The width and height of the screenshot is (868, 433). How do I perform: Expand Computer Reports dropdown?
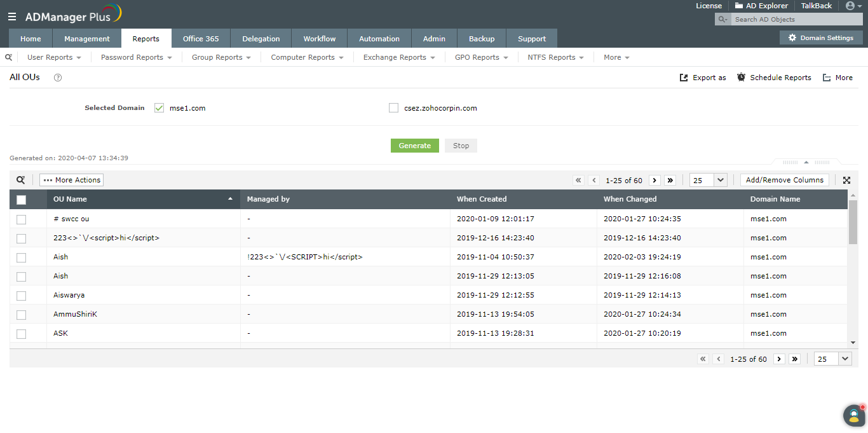point(307,57)
